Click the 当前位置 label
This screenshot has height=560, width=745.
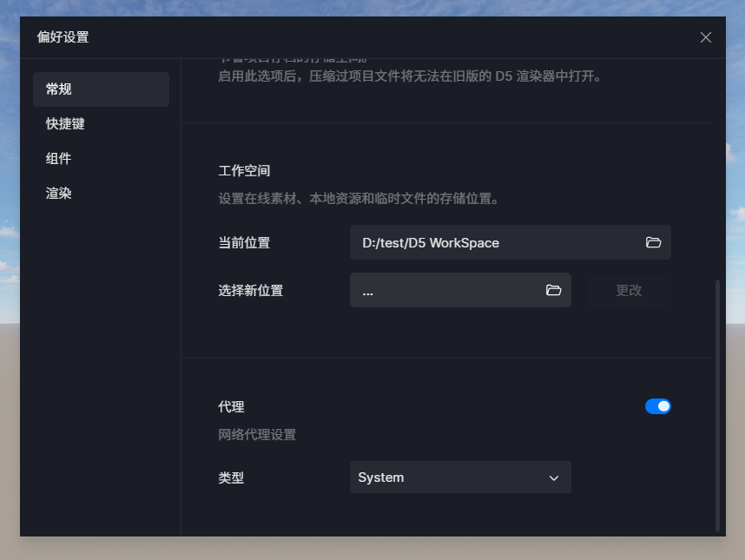coord(244,243)
